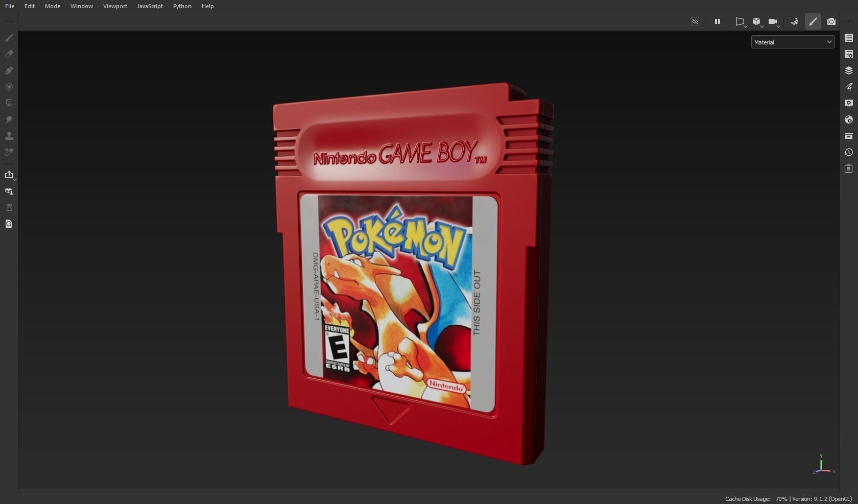
Task: Open the Help menu
Action: click(x=208, y=6)
